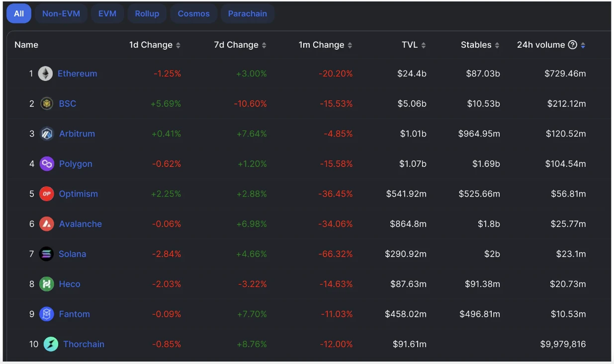Switch to the Non-EVM filter tab
The width and height of the screenshot is (614, 364).
point(61,13)
